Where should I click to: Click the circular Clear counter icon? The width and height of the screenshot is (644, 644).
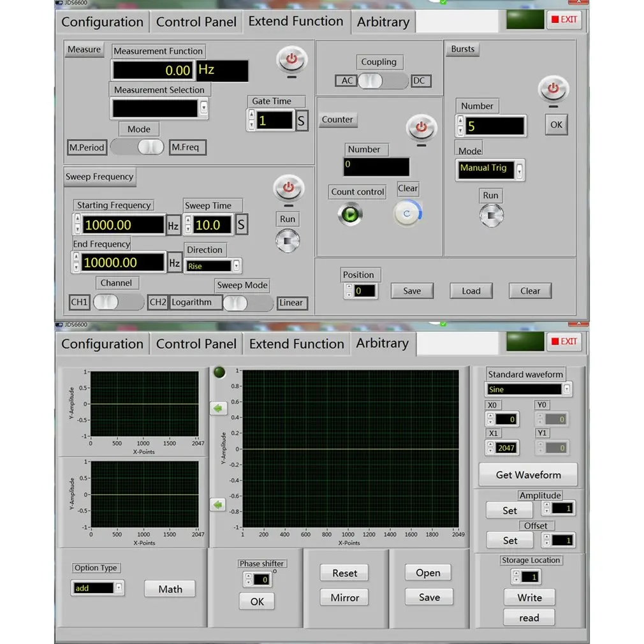click(407, 214)
